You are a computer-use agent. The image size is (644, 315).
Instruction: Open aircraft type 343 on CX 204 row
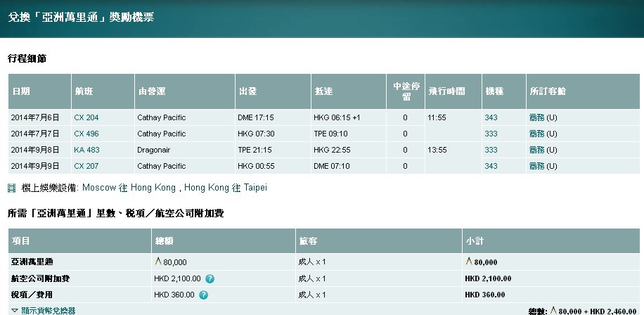(x=491, y=118)
